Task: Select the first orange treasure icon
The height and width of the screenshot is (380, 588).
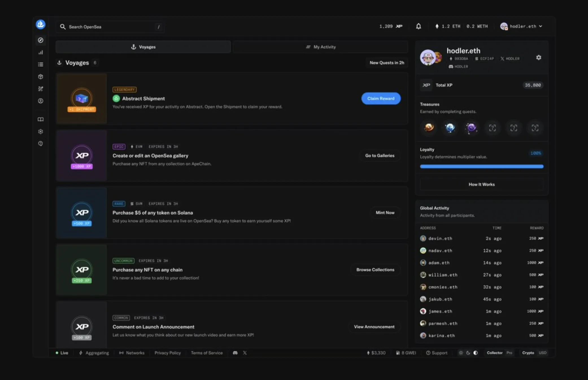Action: pos(429,128)
